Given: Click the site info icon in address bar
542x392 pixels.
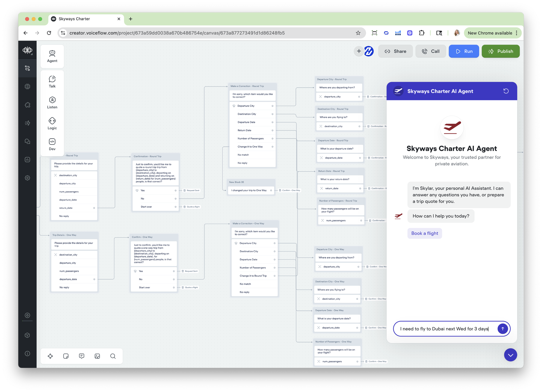Looking at the screenshot, I should point(63,33).
